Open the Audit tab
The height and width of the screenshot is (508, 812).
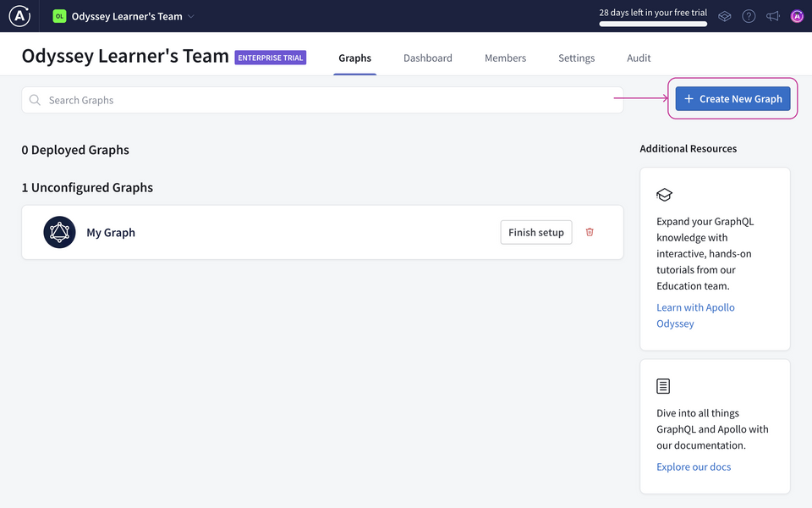[x=639, y=58]
